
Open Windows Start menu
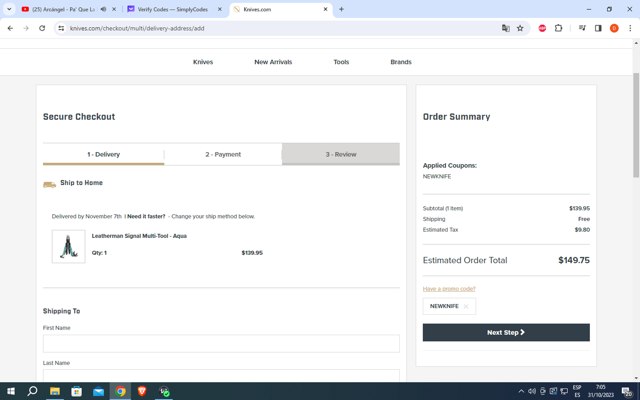(x=11, y=391)
